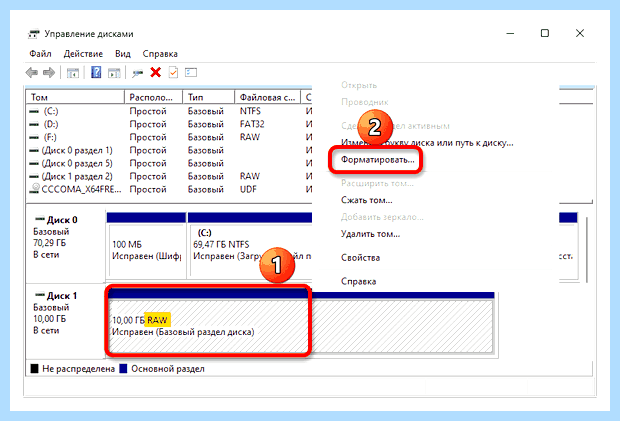Click the FAT32 file system cell
The width and height of the screenshot is (620, 421).
(252, 124)
